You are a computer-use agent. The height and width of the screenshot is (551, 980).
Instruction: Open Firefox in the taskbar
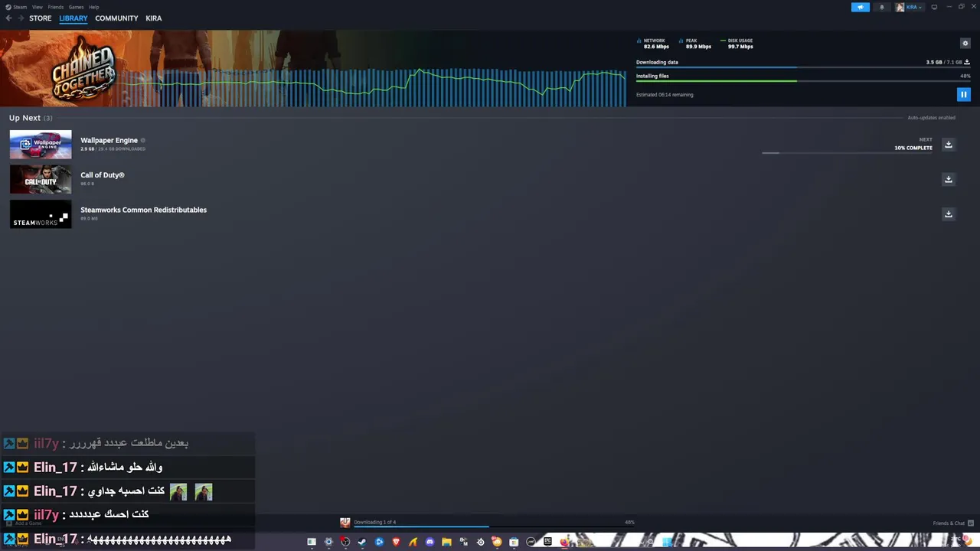pyautogui.click(x=564, y=542)
